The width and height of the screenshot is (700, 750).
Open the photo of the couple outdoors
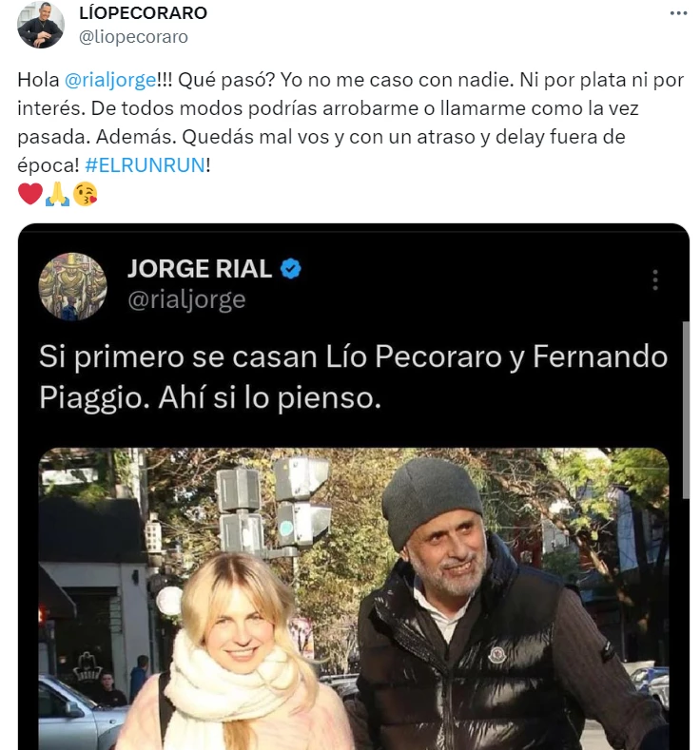point(354,598)
